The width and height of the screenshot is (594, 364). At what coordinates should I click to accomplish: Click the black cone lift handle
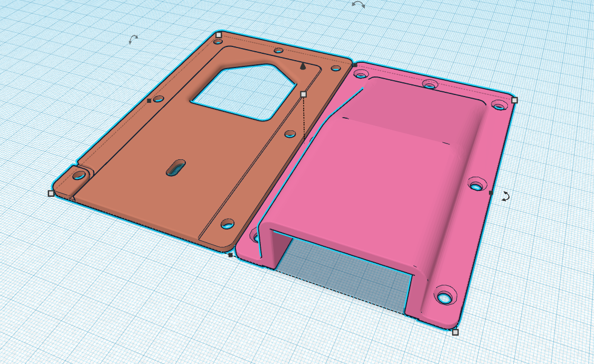[x=303, y=66]
